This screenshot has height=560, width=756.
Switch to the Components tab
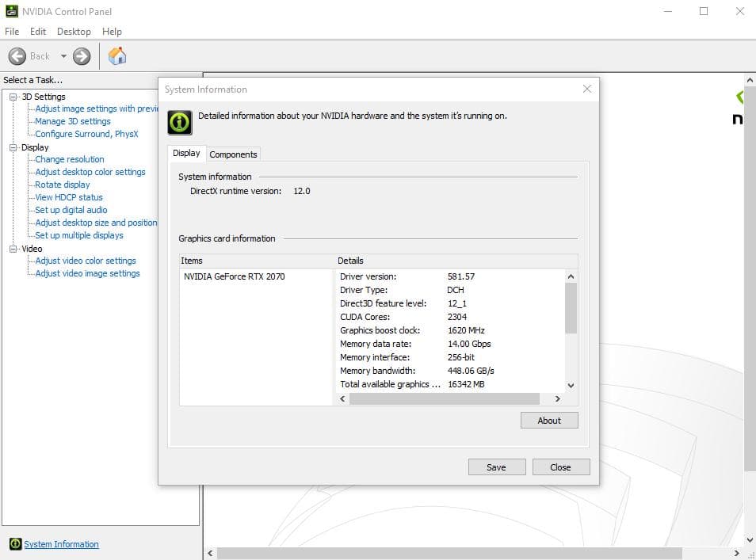(x=233, y=154)
